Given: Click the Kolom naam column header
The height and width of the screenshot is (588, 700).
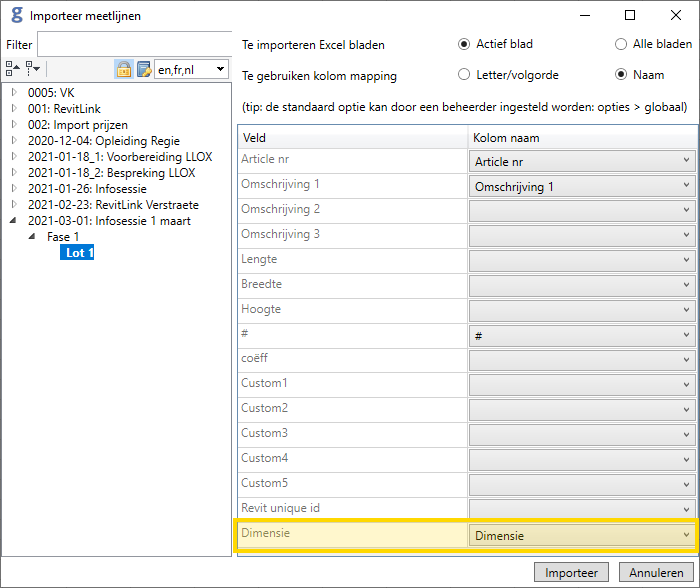Looking at the screenshot, I should click(x=582, y=138).
